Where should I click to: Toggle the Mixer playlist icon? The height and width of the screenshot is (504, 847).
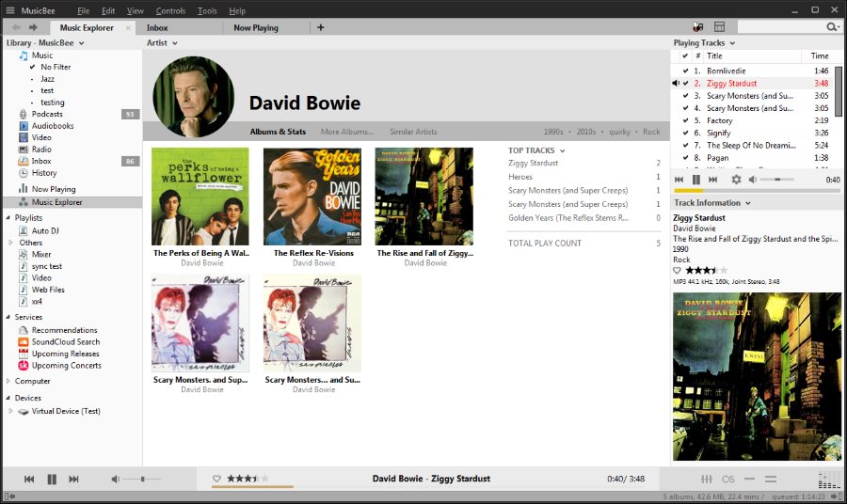24,254
